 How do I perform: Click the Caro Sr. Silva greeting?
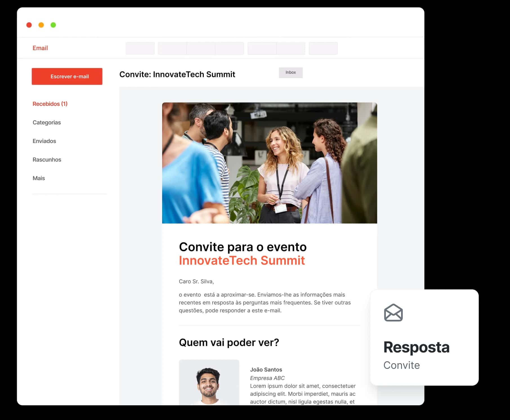coord(196,282)
